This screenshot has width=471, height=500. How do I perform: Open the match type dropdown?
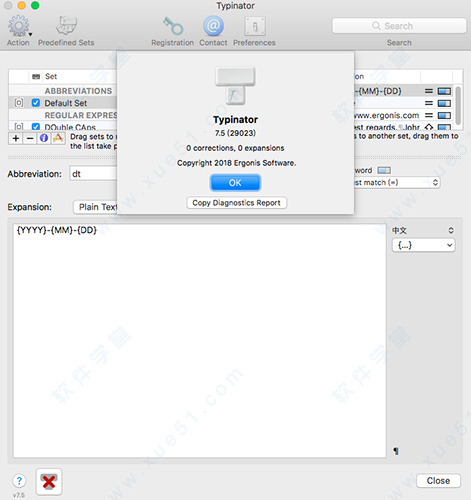pyautogui.click(x=397, y=182)
